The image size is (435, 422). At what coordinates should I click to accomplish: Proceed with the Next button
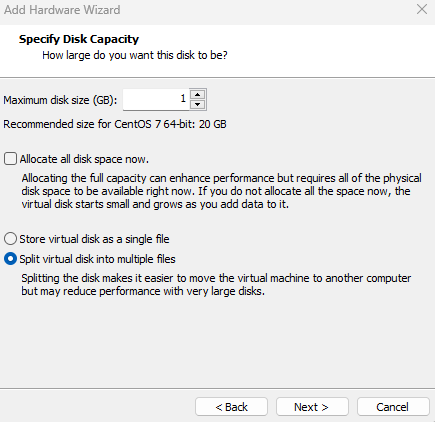pos(312,407)
